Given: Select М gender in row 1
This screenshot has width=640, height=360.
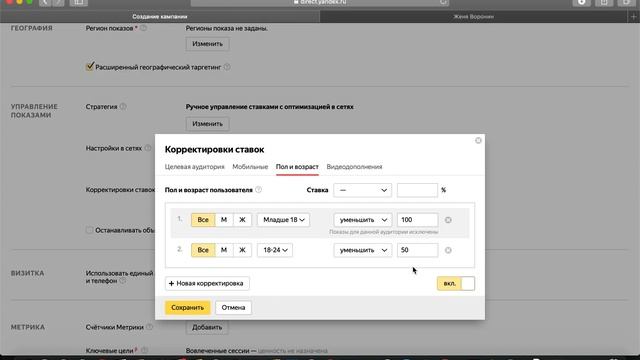Looking at the screenshot, I should (x=224, y=220).
